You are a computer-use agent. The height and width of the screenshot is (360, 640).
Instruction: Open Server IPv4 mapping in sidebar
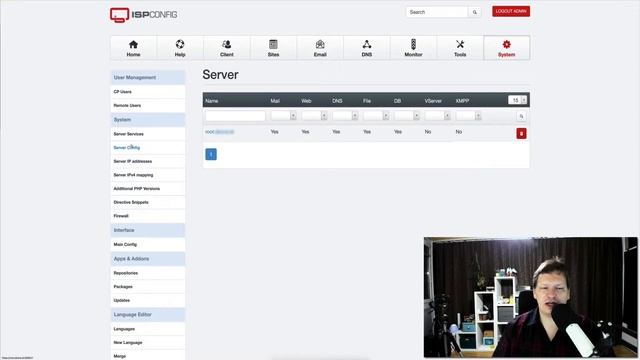pos(148,175)
